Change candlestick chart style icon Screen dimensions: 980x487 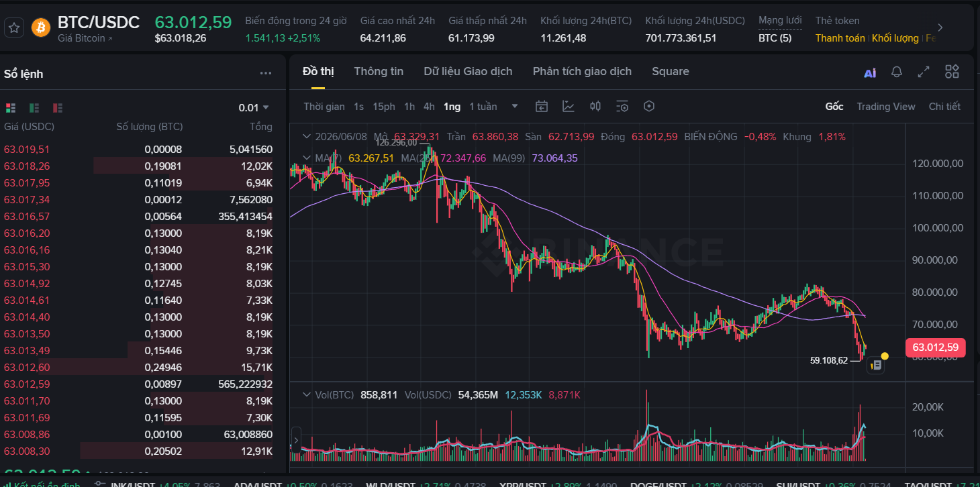(595, 106)
